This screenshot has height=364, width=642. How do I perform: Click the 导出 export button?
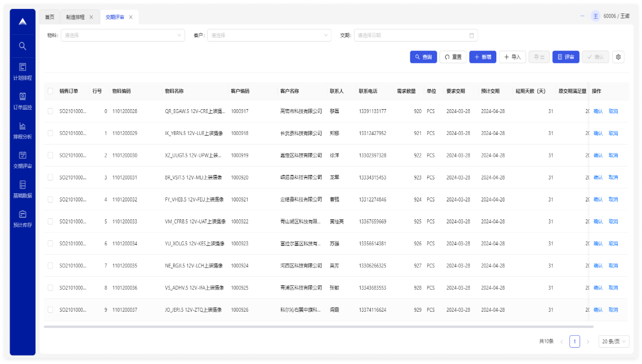point(539,57)
